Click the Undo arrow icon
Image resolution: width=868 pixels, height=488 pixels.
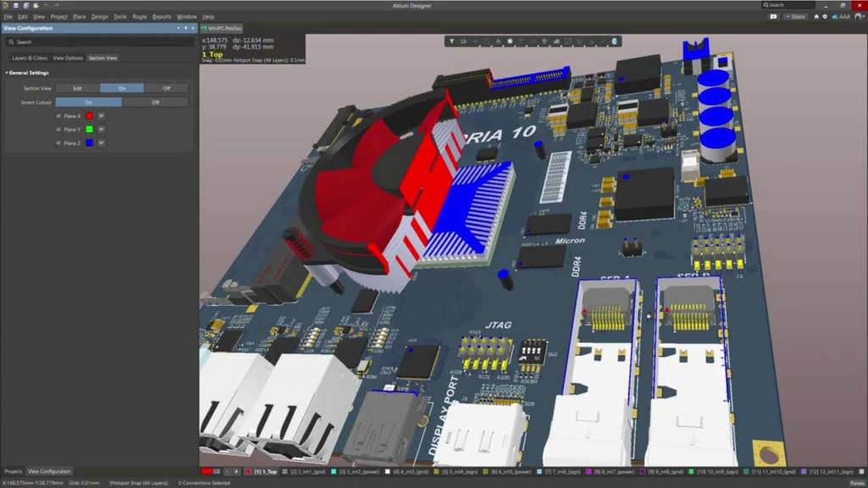[x=47, y=5]
